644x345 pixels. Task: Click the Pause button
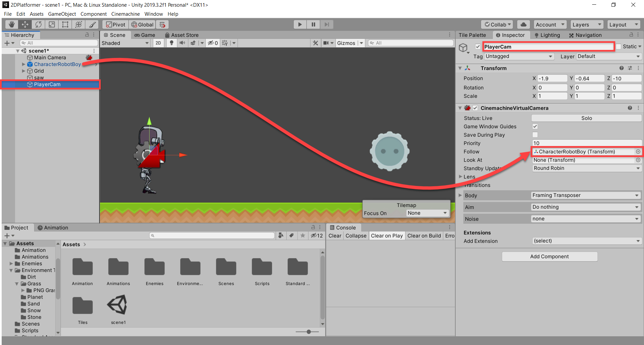(313, 24)
